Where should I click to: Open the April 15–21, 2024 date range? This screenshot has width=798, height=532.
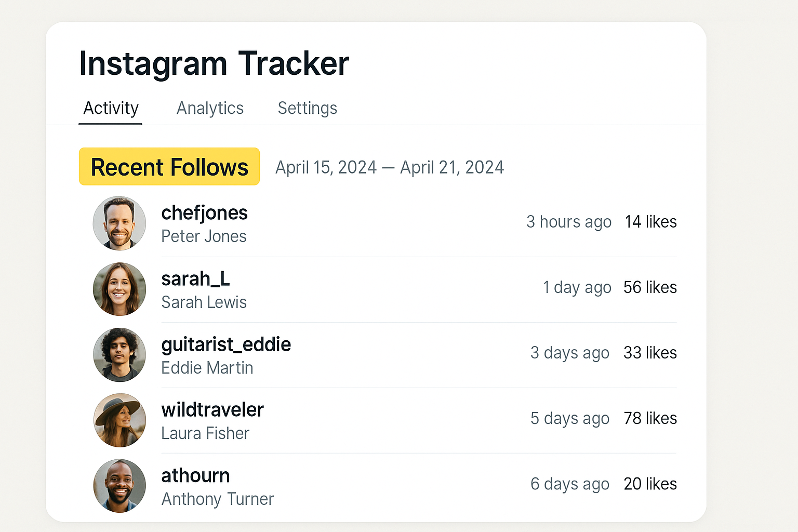(390, 167)
